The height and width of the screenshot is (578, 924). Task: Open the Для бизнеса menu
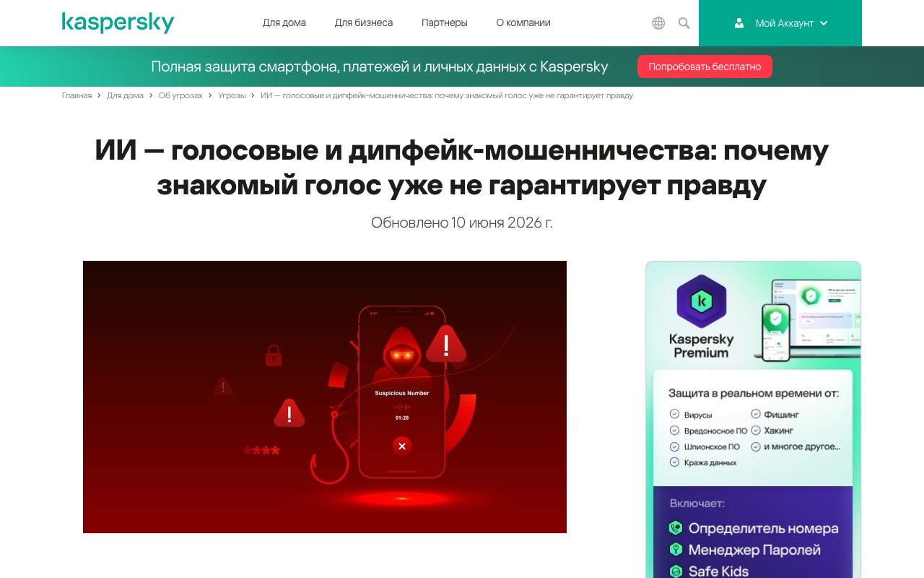point(364,22)
